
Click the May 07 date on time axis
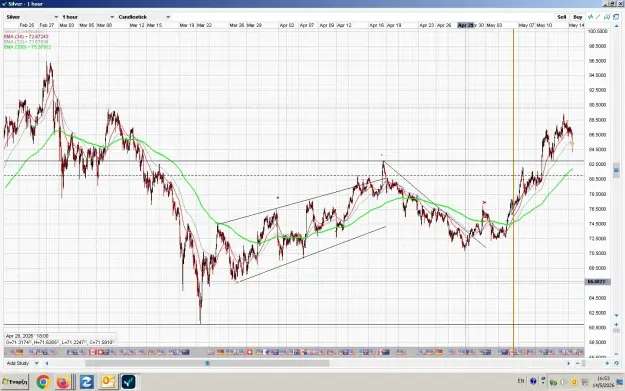pos(526,25)
